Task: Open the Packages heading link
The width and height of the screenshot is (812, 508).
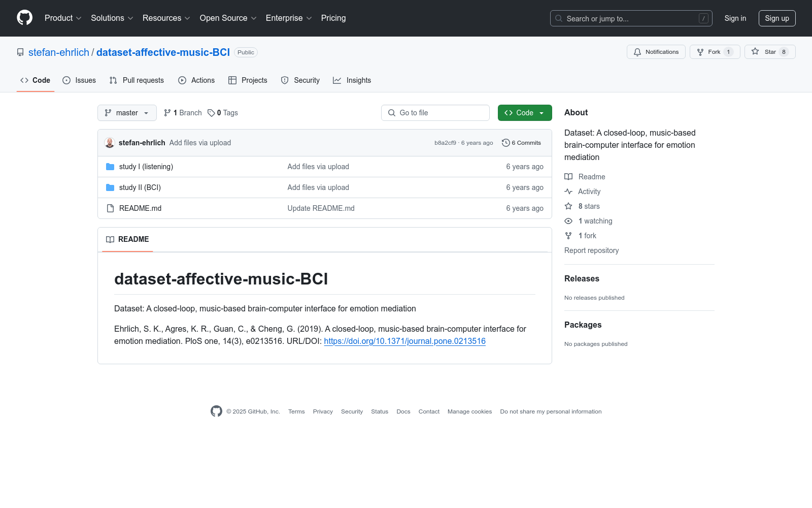Action: (583, 325)
